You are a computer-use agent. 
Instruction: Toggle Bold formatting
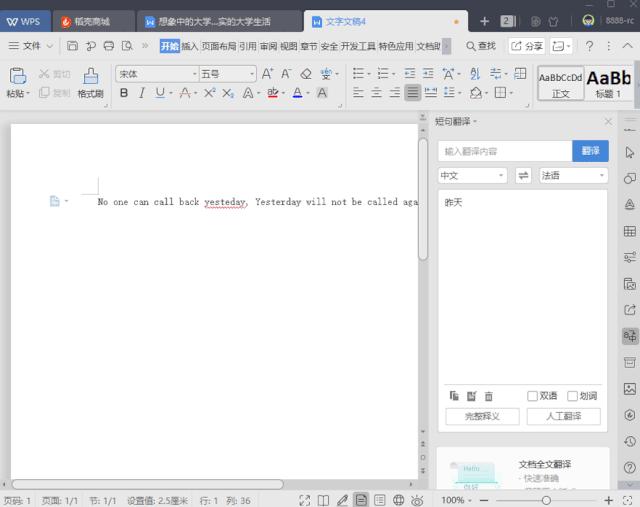(124, 93)
